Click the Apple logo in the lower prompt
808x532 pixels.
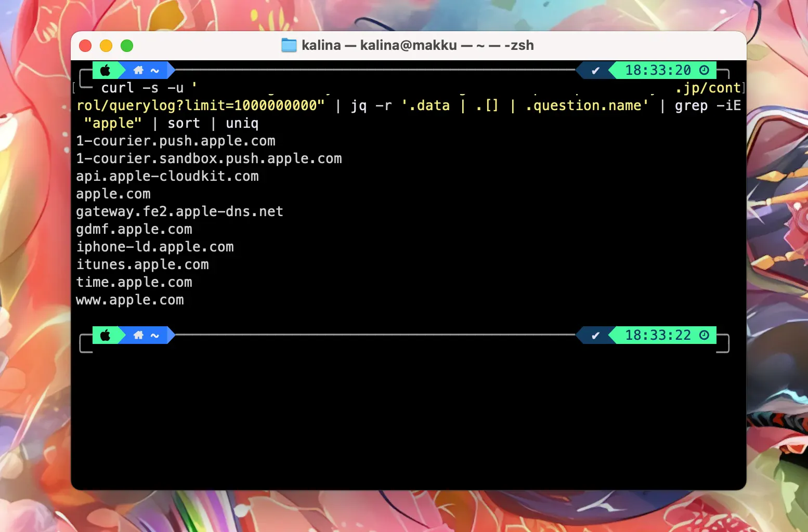105,335
